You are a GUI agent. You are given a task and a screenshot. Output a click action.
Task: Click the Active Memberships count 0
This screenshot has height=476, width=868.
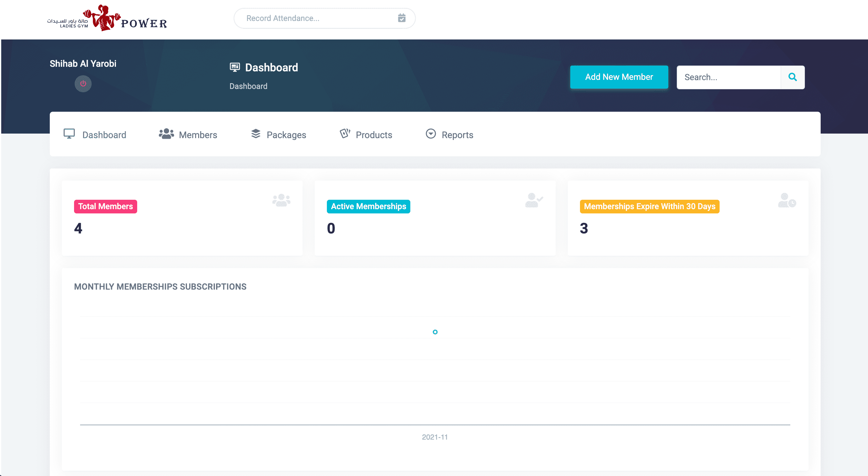(331, 228)
